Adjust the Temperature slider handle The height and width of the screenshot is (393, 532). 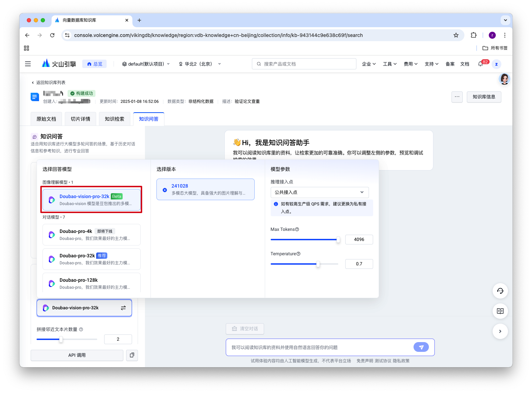(x=318, y=264)
